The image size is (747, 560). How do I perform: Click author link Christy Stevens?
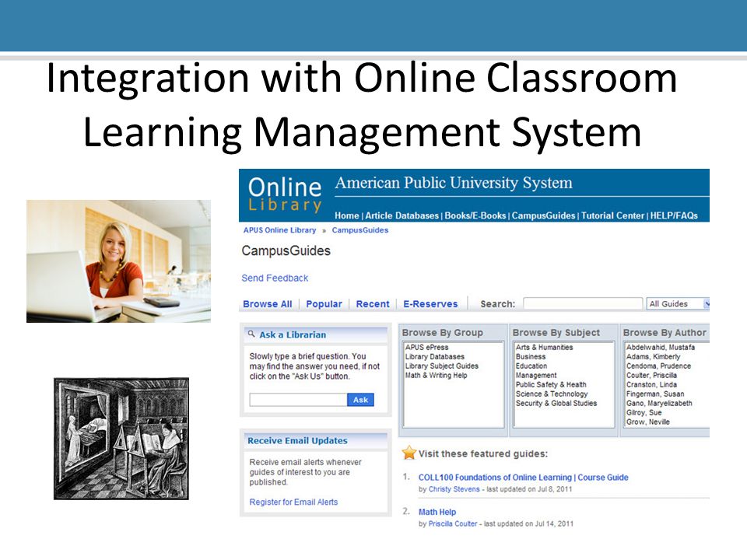coord(454,489)
